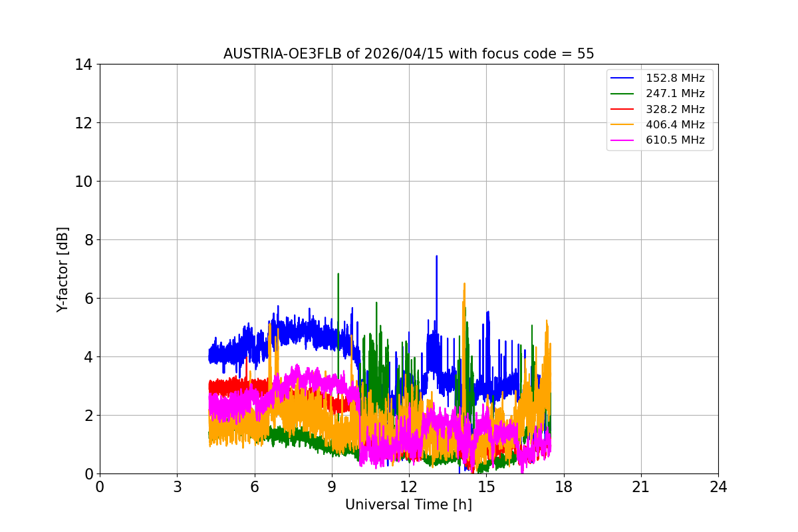The width and height of the screenshot is (798, 532).
Task: Click the x-axis tick label 15
Action: 486,487
